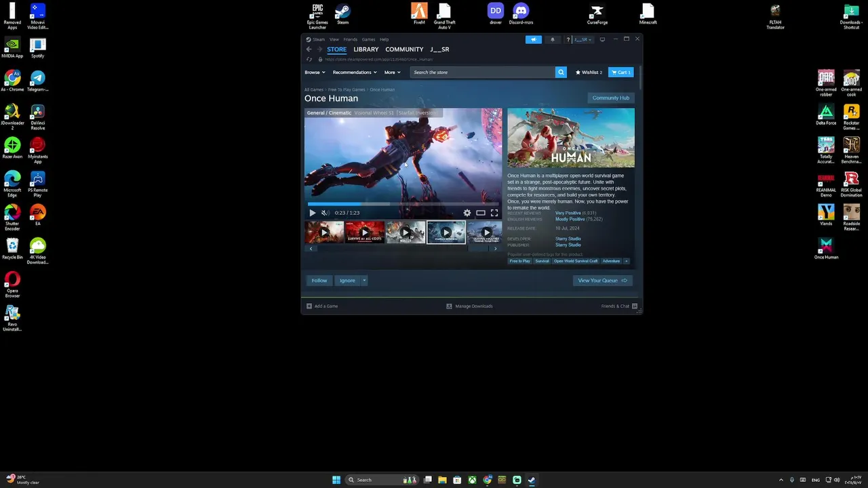Viewport: 868px width, 488px height.
Task: Open View Your Queue
Action: [x=603, y=281]
